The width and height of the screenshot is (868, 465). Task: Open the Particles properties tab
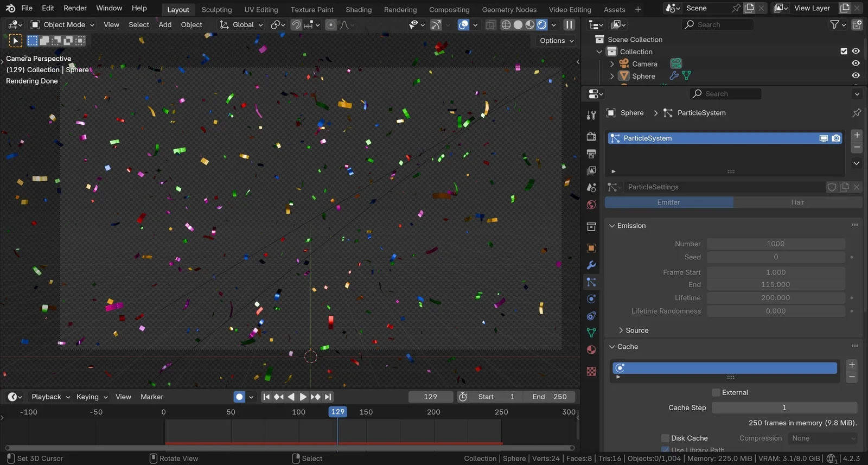(x=591, y=282)
